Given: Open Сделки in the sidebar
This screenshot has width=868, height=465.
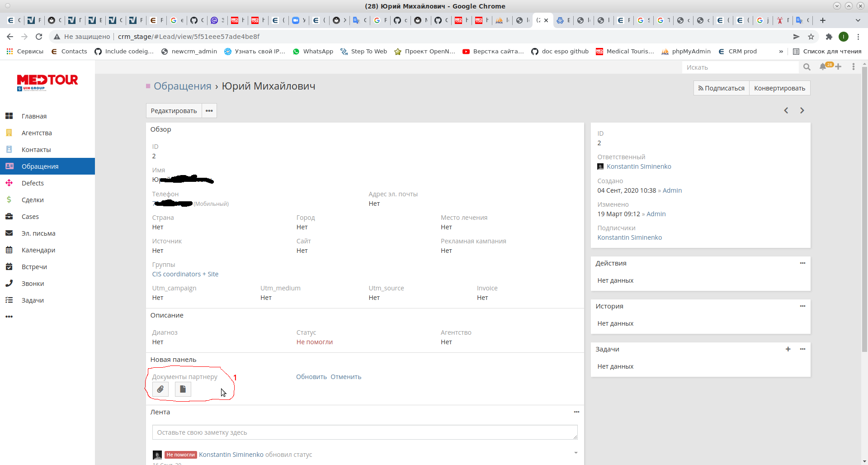Looking at the screenshot, I should [33, 200].
